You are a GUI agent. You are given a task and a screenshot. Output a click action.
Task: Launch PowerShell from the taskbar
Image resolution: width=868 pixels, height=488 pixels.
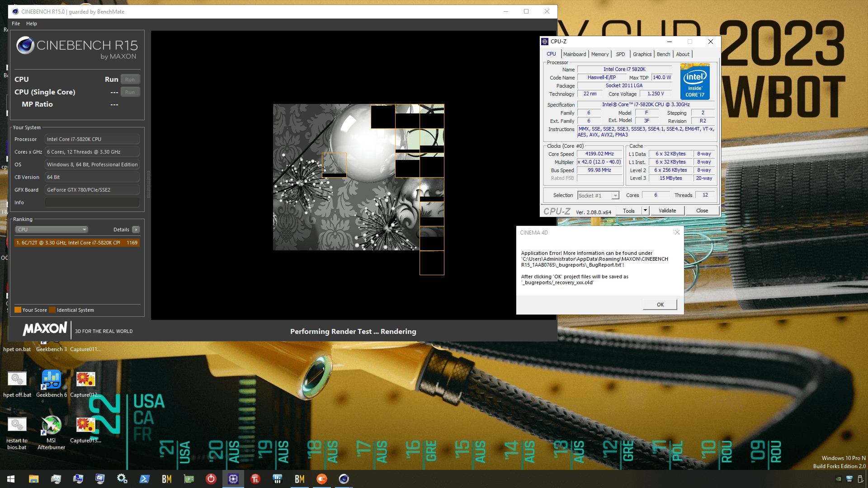click(144, 479)
